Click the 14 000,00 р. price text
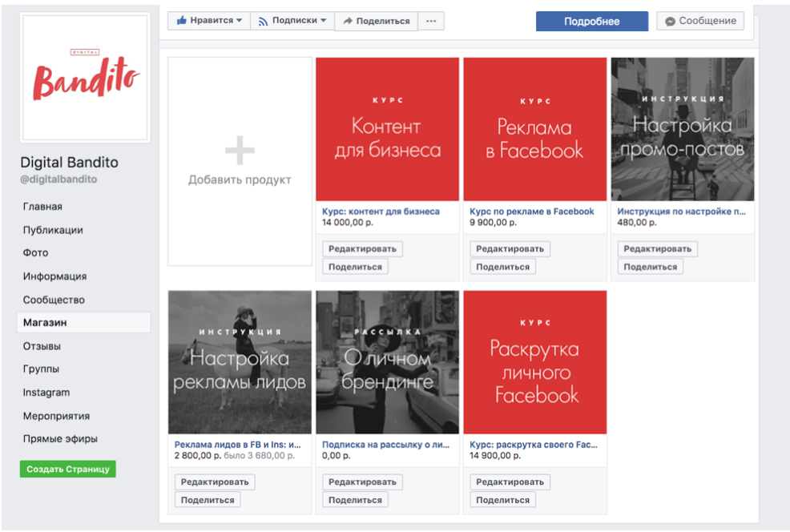This screenshot has height=532, width=790. click(x=348, y=223)
